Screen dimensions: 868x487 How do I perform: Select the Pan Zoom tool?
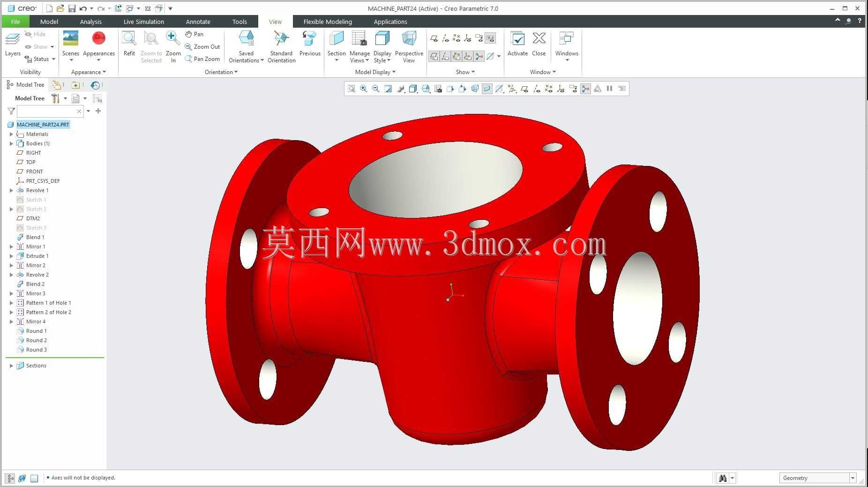[202, 59]
